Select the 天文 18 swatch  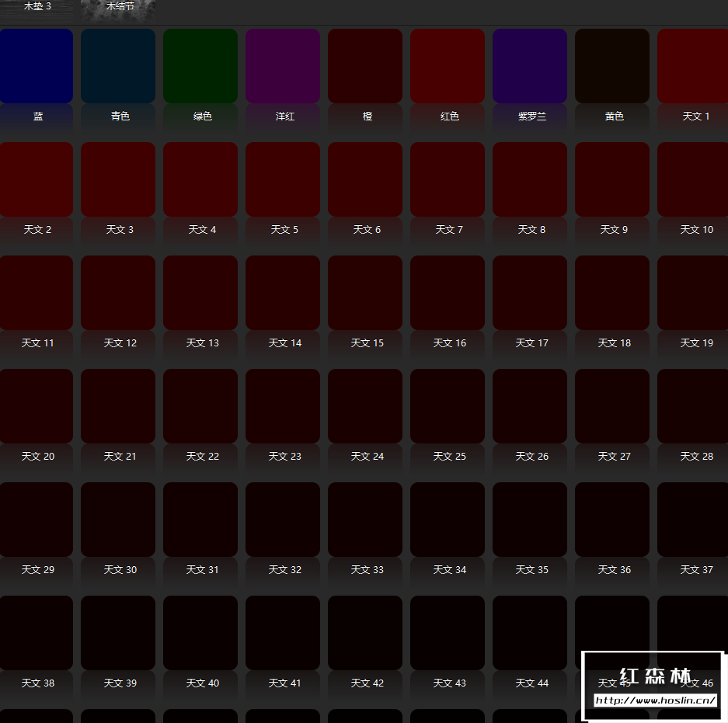pyautogui.click(x=612, y=292)
